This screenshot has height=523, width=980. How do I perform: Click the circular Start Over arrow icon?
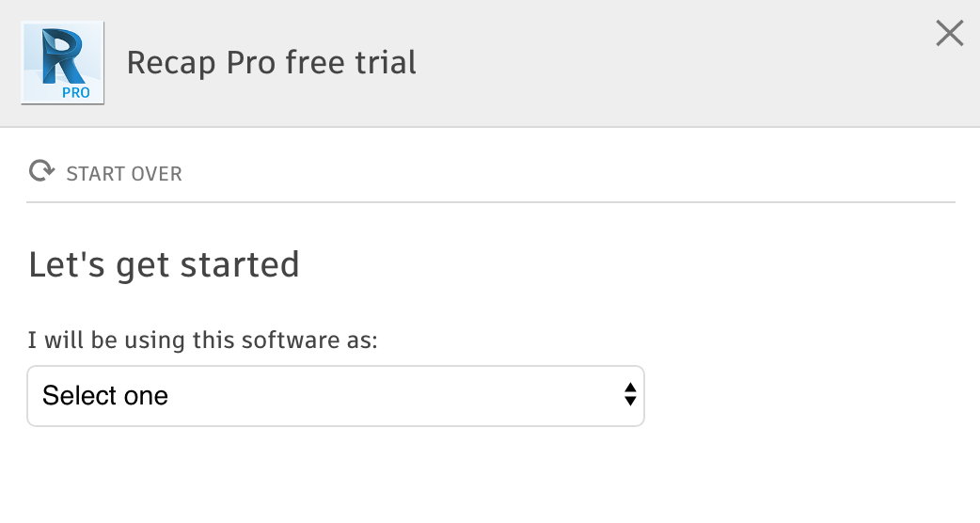tap(41, 172)
